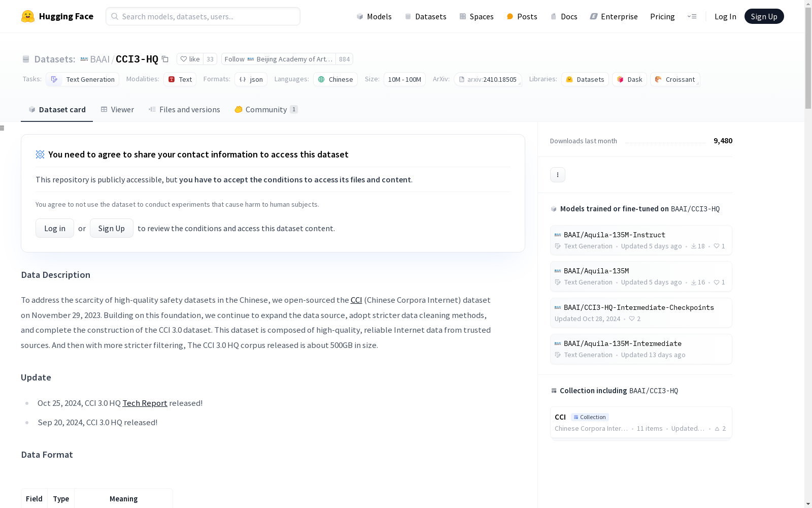Select the Croissant library tag
The image size is (812, 508).
[x=675, y=79]
